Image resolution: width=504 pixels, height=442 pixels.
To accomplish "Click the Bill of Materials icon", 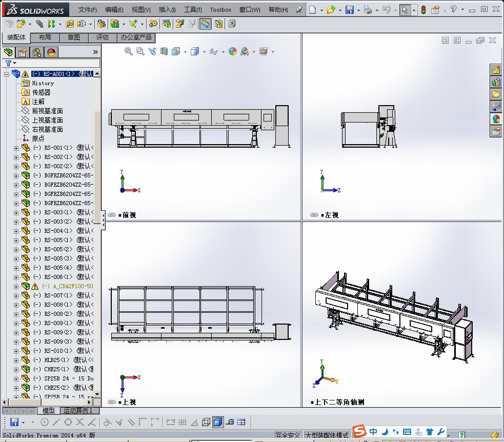I will [x=167, y=24].
